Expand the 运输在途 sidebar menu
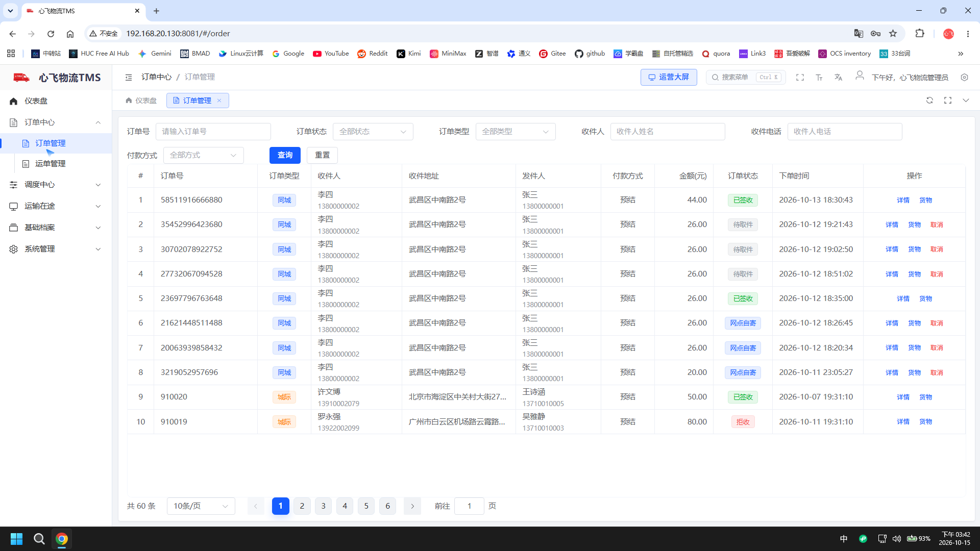The image size is (980, 551). pos(56,206)
